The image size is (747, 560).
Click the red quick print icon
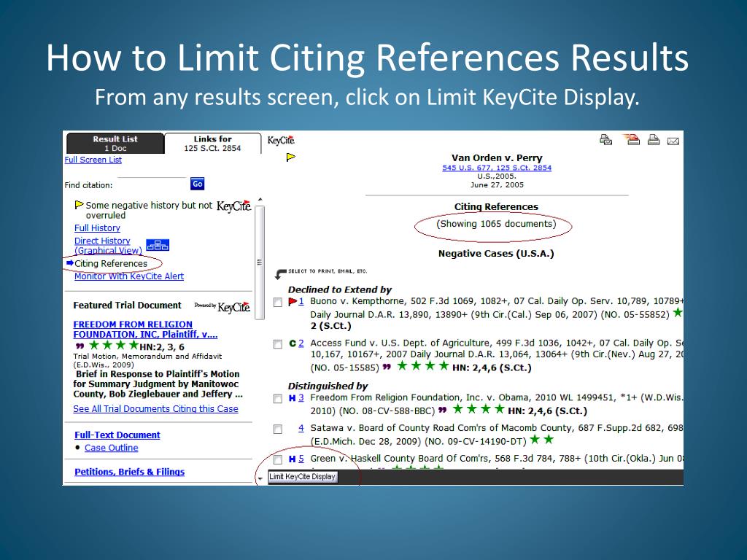pyautogui.click(x=631, y=139)
